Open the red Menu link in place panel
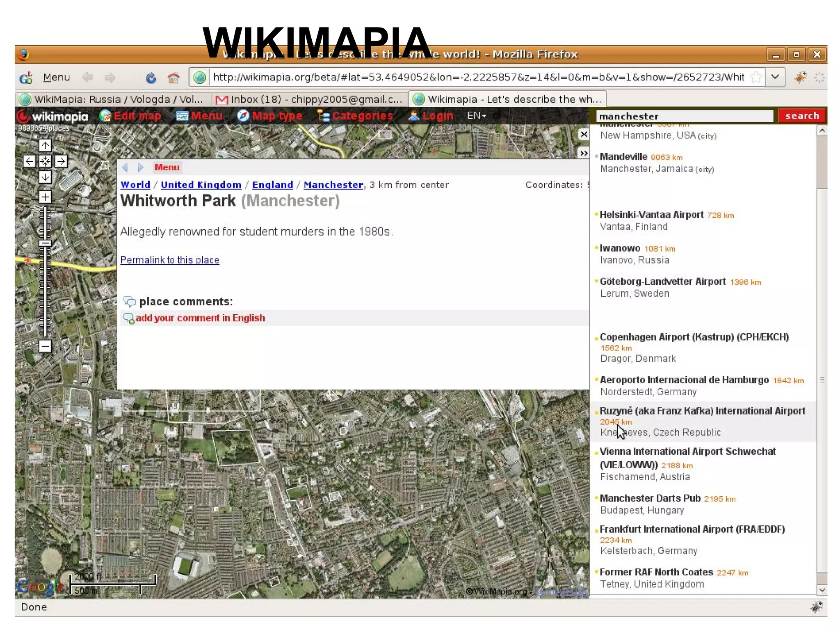This screenshot has height=630, width=840. click(167, 167)
